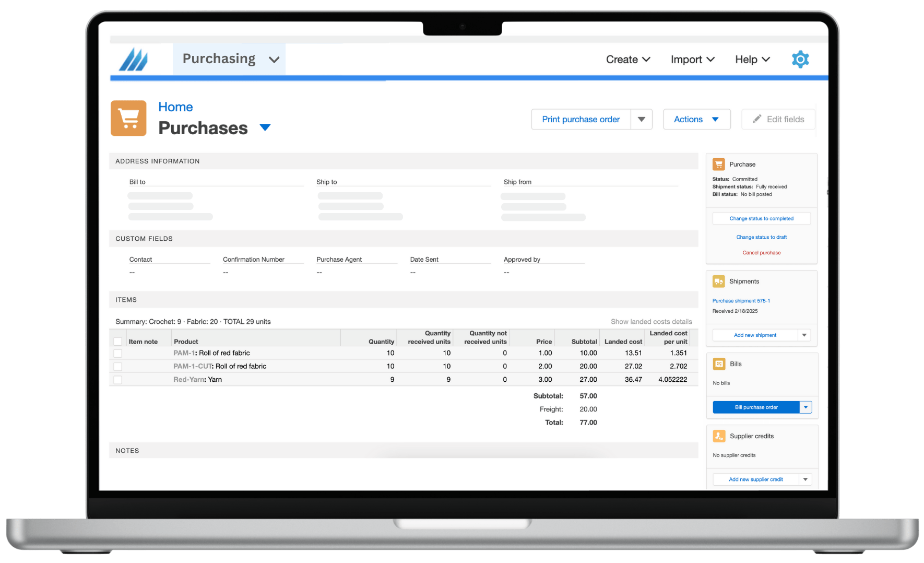
Task: Click the Bills panel icon
Action: [x=719, y=364]
